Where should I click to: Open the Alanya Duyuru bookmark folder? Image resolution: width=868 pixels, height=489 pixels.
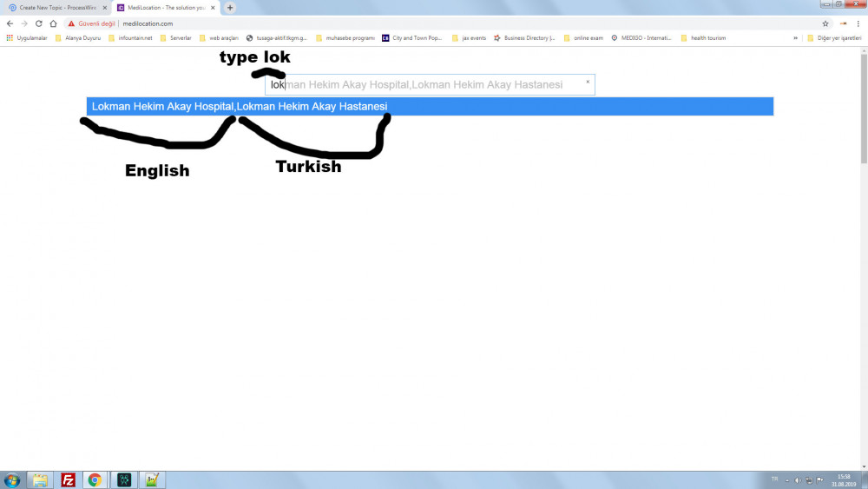78,38
